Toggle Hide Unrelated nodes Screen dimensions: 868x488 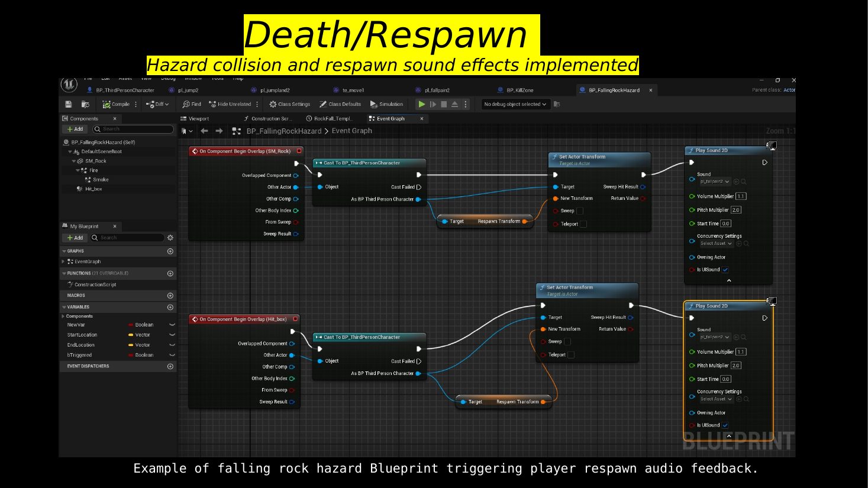[x=230, y=104]
